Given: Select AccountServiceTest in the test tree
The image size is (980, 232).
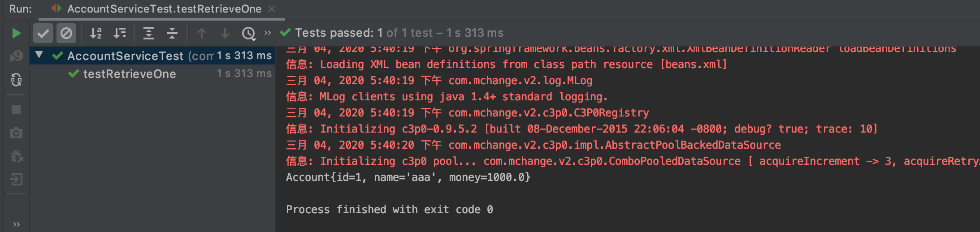Looking at the screenshot, I should [125, 56].
